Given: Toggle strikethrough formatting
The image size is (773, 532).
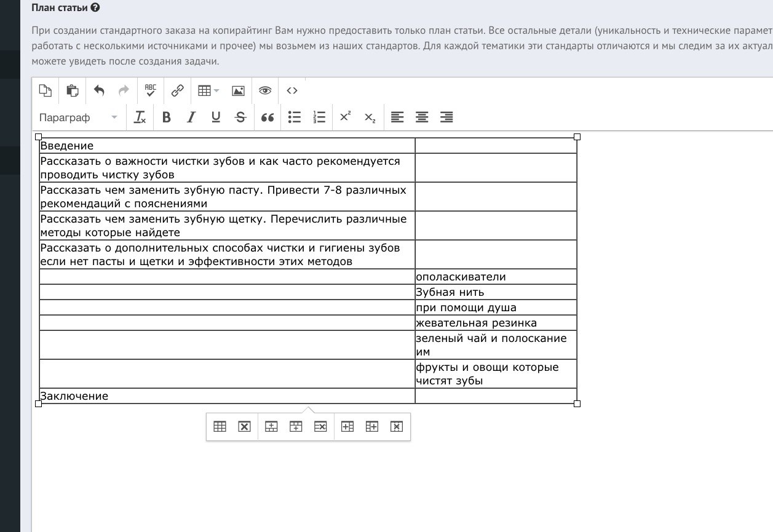Looking at the screenshot, I should click(x=240, y=117).
